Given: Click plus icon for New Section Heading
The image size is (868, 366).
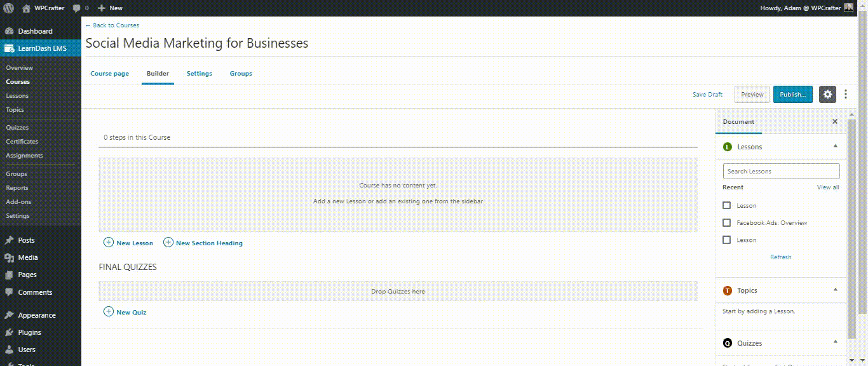Looking at the screenshot, I should tap(168, 242).
